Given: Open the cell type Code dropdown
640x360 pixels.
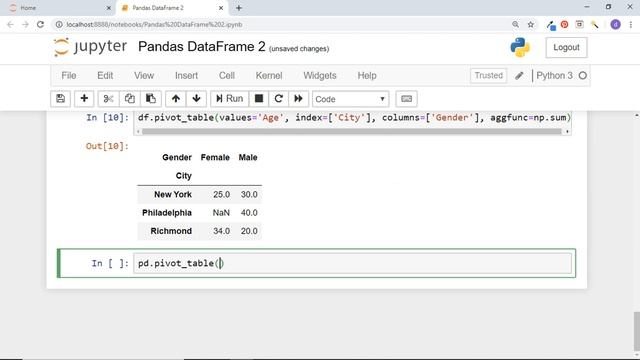Looking at the screenshot, I should click(x=350, y=99).
